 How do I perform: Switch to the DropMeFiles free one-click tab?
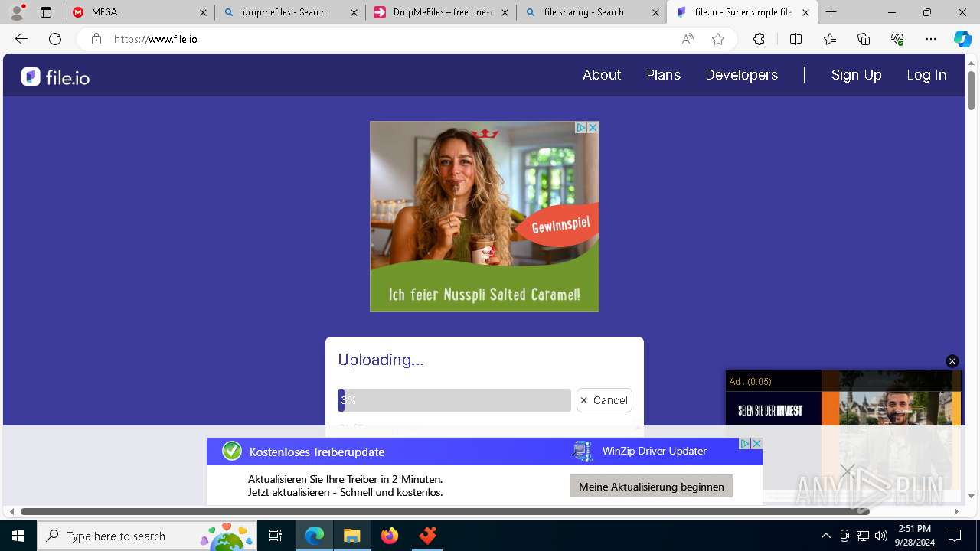pyautogui.click(x=440, y=12)
